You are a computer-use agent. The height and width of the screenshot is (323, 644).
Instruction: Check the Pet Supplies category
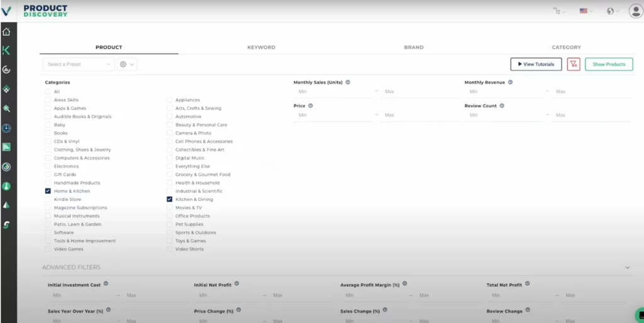[170, 224]
